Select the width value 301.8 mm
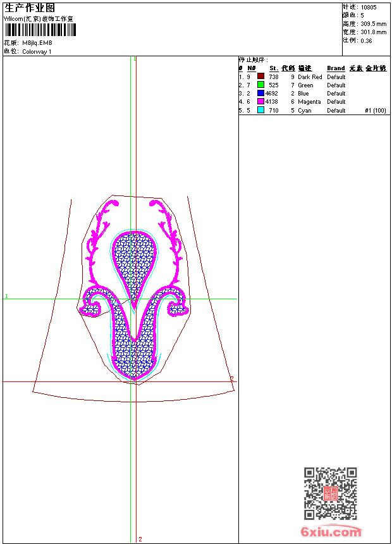 coord(373,32)
